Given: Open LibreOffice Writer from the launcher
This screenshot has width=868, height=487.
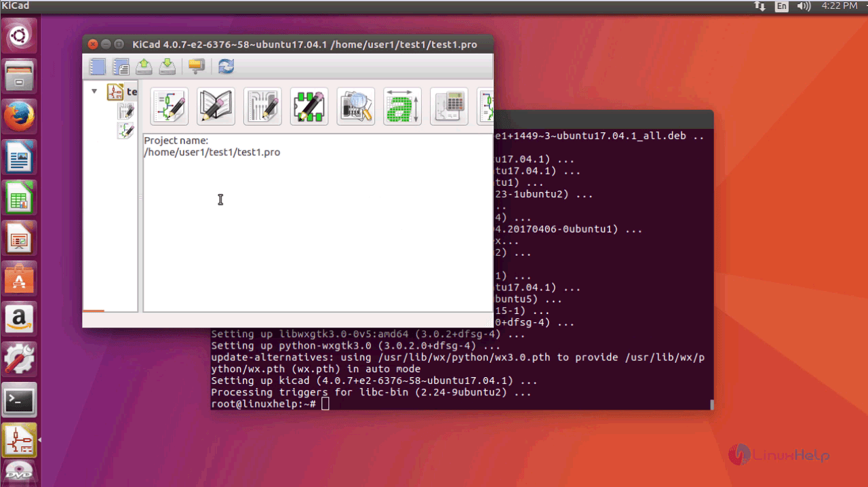Looking at the screenshot, I should pos(20,158).
